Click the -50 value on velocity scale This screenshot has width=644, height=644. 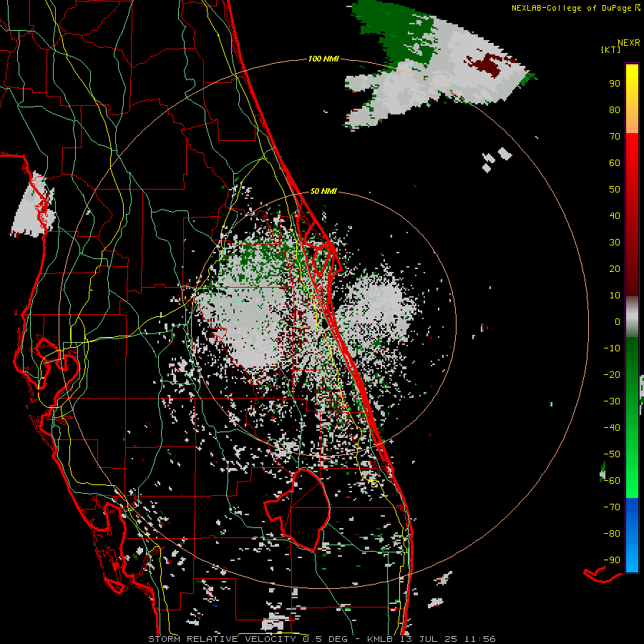pyautogui.click(x=612, y=454)
